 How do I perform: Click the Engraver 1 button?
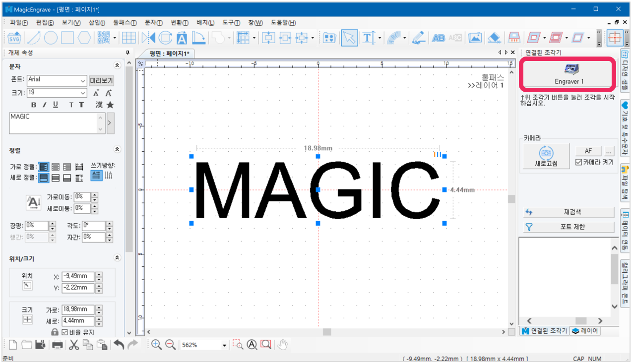click(x=569, y=74)
